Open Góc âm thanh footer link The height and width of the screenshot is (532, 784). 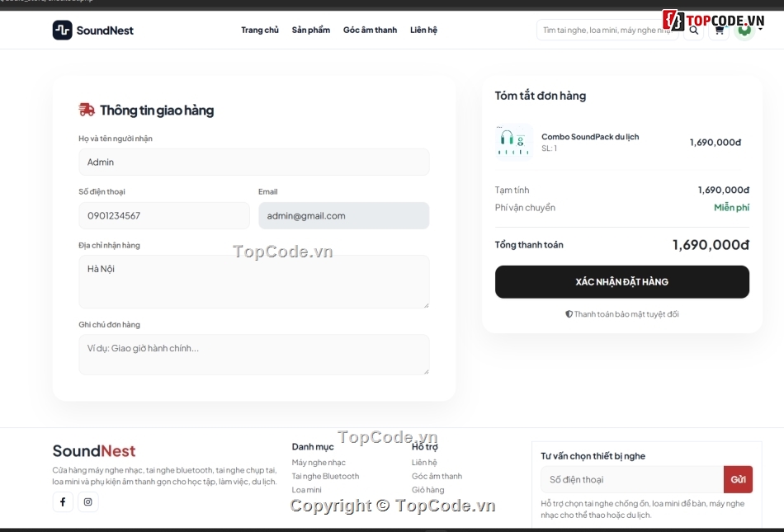[437, 476]
